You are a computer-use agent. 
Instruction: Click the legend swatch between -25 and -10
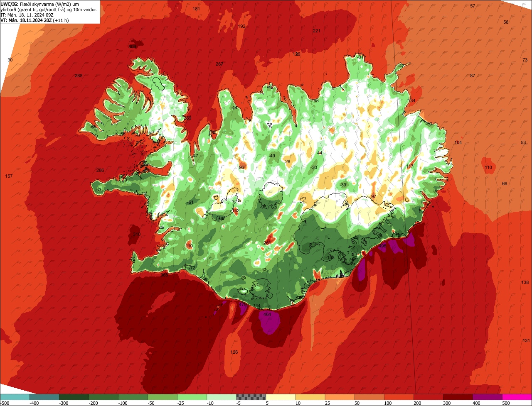(x=192, y=397)
